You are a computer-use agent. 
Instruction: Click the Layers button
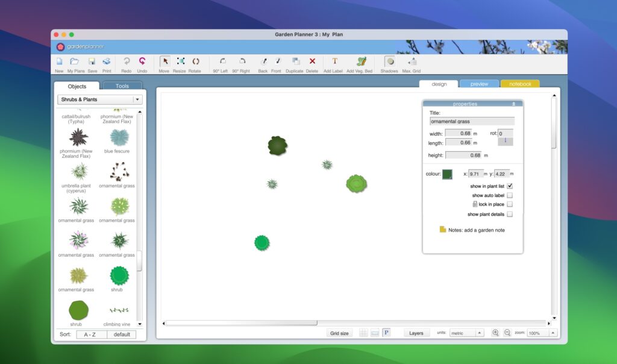416,332
